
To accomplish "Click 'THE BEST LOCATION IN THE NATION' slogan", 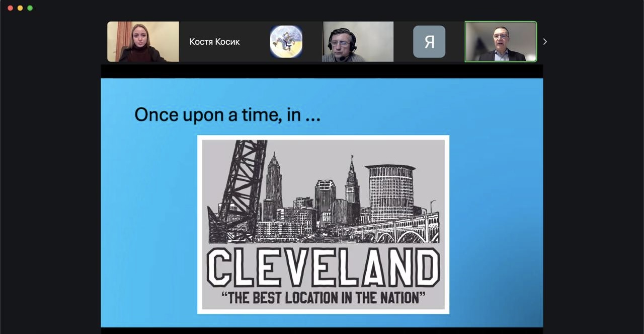I will tap(324, 297).
